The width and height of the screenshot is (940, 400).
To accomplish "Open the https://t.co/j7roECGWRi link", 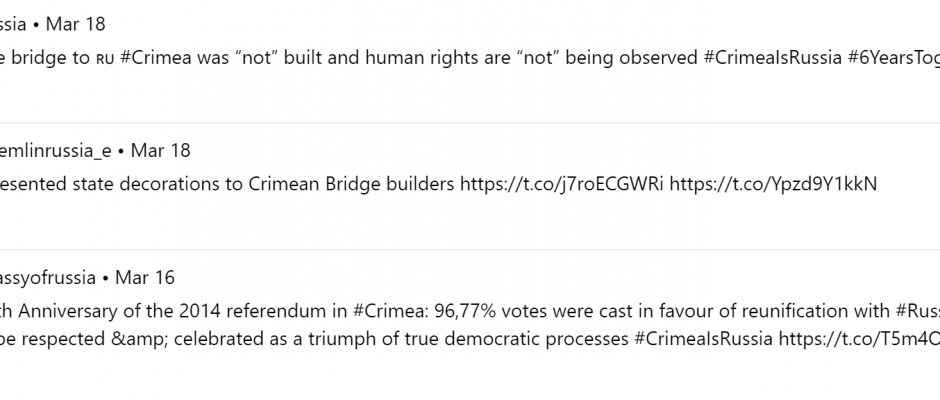I will (562, 184).
